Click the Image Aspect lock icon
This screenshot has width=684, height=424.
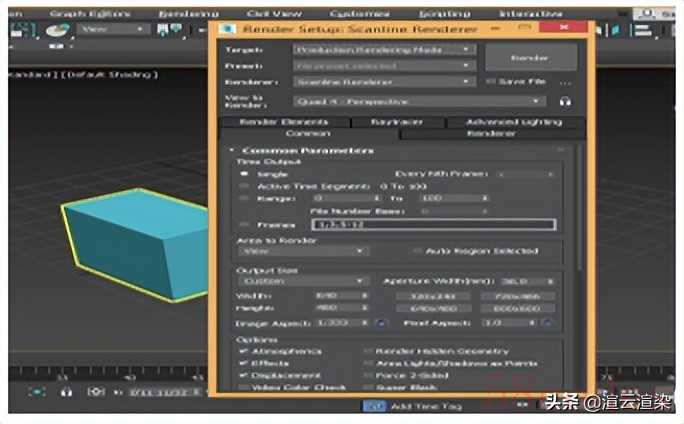(x=381, y=322)
